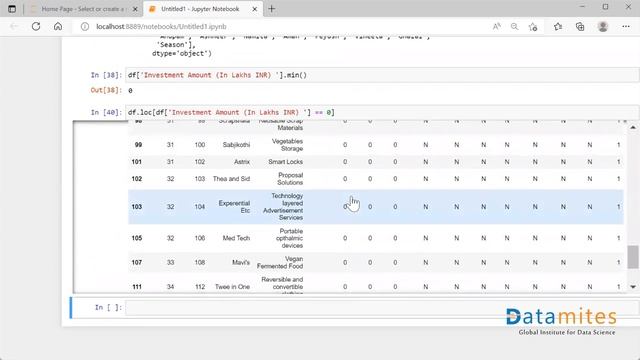Viewport: 640px width, 360px height.
Task: Click the Smart Locks idea cell
Action: point(285,162)
